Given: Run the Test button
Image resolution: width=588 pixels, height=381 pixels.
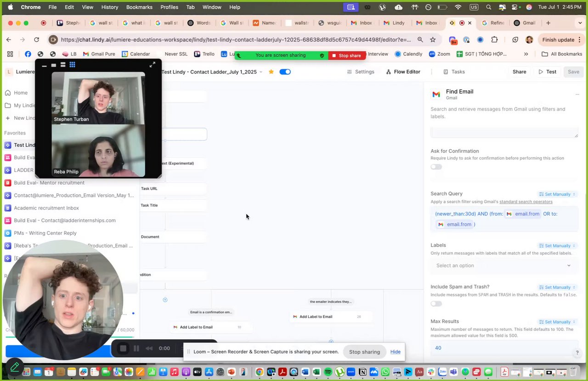Looking at the screenshot, I should pos(548,72).
